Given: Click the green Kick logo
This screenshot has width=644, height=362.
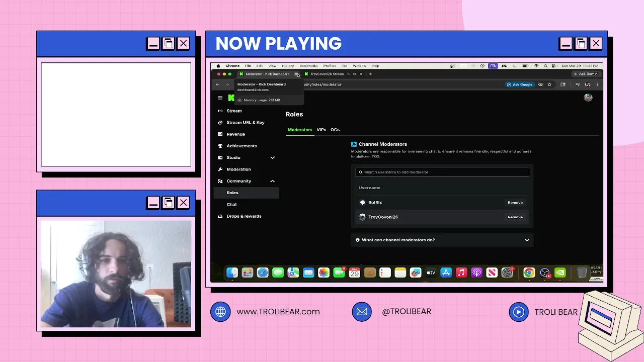Looking at the screenshot, I should 231,98.
